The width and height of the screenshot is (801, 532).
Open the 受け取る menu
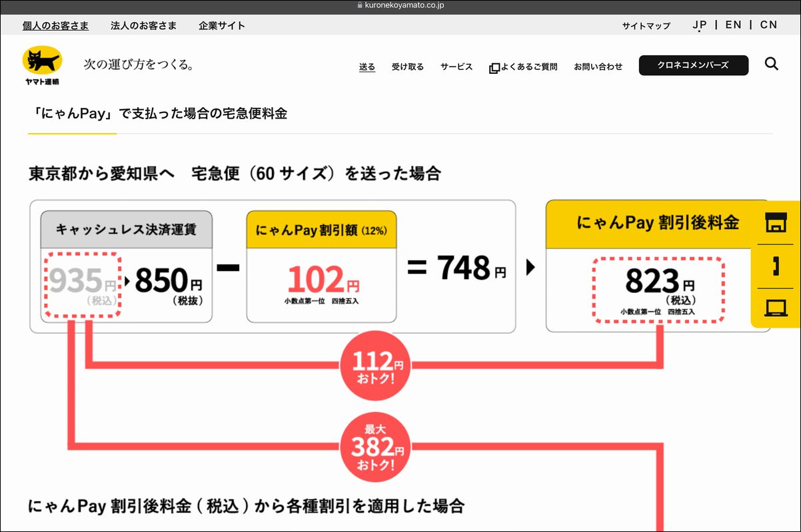point(408,67)
